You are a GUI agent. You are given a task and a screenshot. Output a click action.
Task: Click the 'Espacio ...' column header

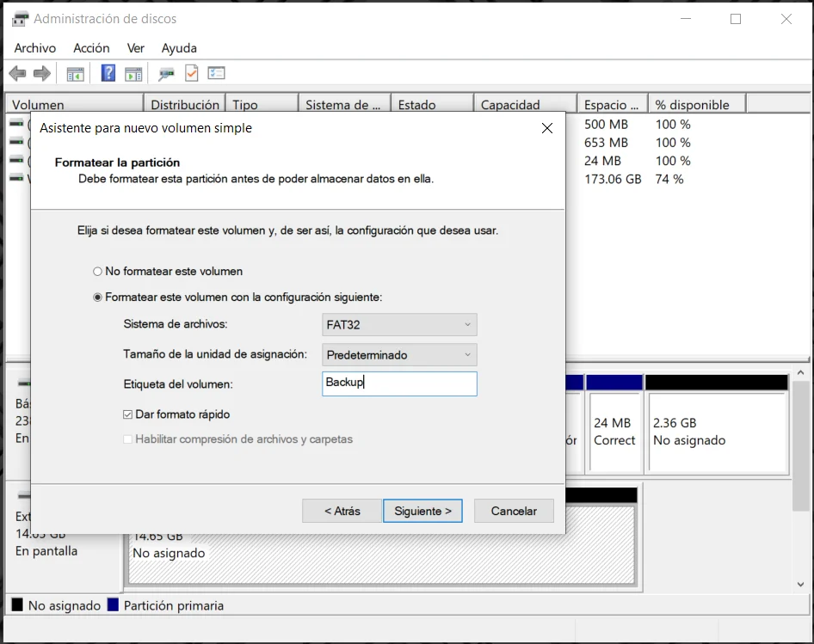click(x=613, y=104)
